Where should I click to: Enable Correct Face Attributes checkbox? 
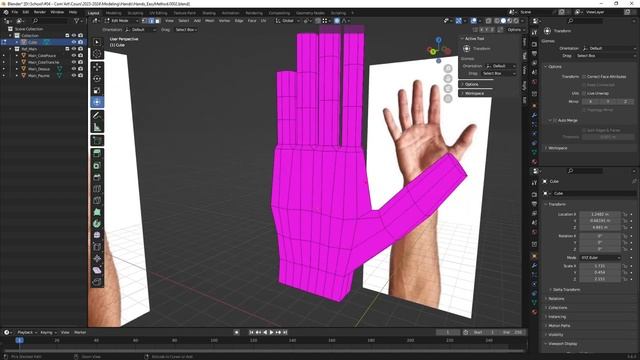584,76
